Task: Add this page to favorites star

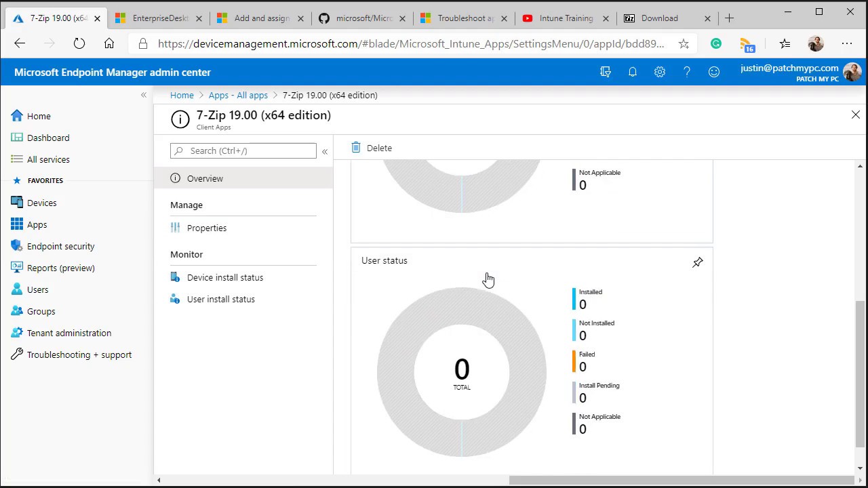Action: point(684,43)
